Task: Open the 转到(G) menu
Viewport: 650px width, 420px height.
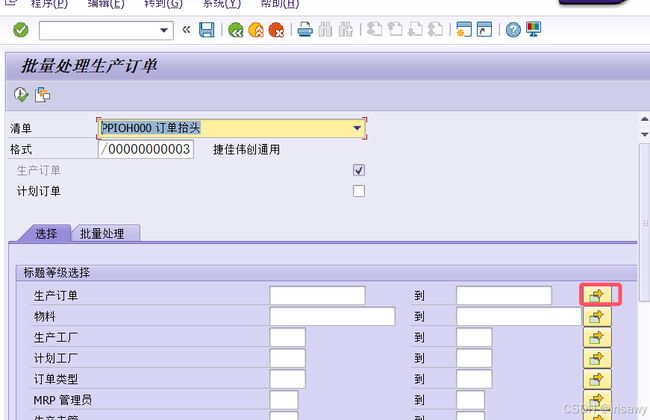Action: coord(163,5)
